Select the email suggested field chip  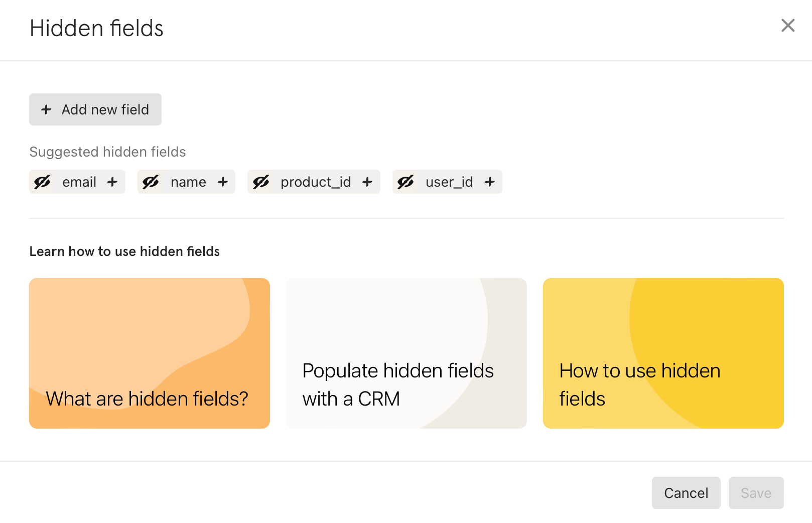79,182
